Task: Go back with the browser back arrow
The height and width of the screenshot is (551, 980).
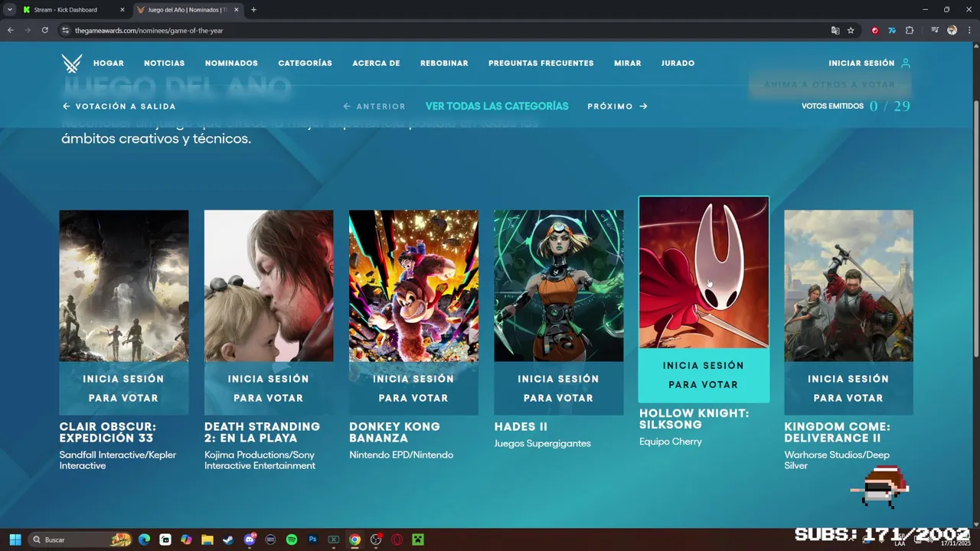Action: (x=11, y=31)
